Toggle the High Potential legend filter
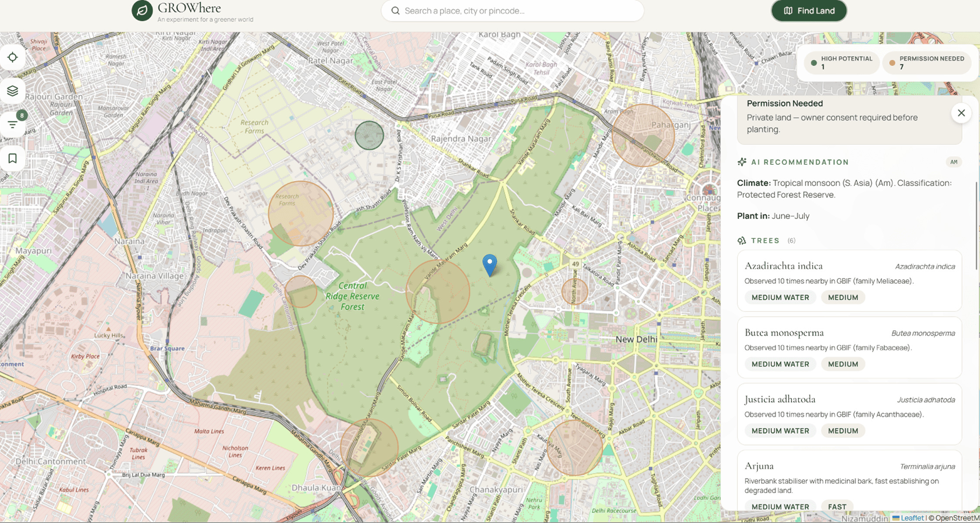Screen dimensions: 980x523 coord(841,63)
